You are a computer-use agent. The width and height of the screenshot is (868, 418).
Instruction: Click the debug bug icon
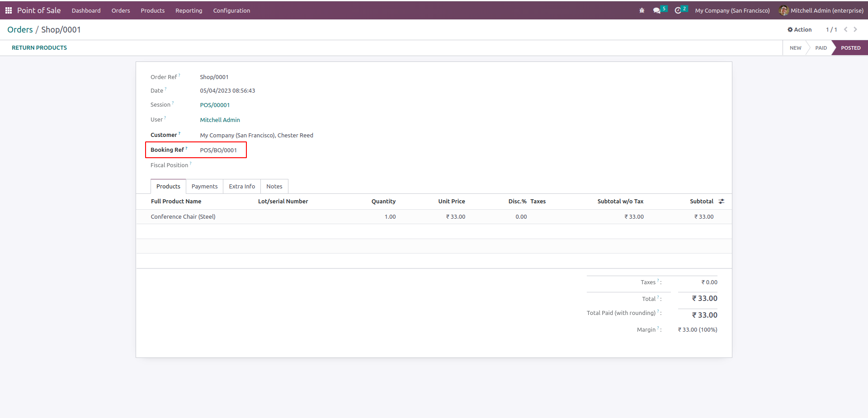click(642, 10)
